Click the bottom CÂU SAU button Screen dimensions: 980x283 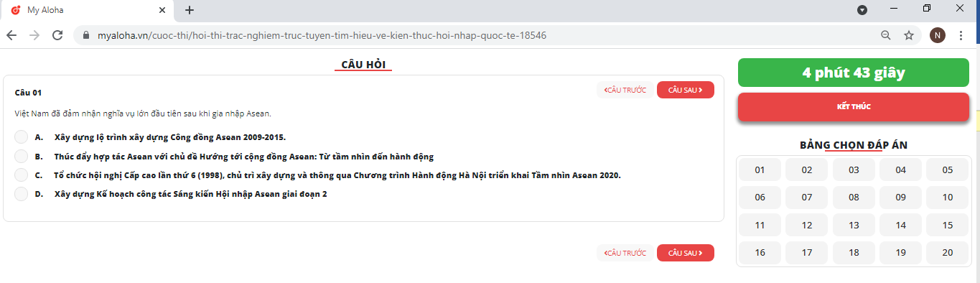point(686,253)
